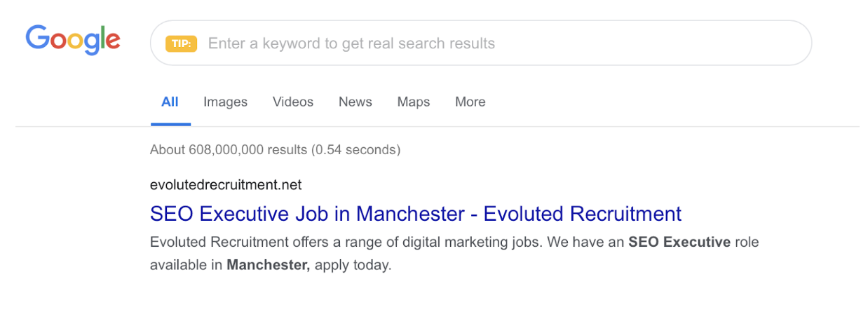Open SEO Executive Job in Manchester result
The width and height of the screenshot is (868, 321).
(x=415, y=213)
